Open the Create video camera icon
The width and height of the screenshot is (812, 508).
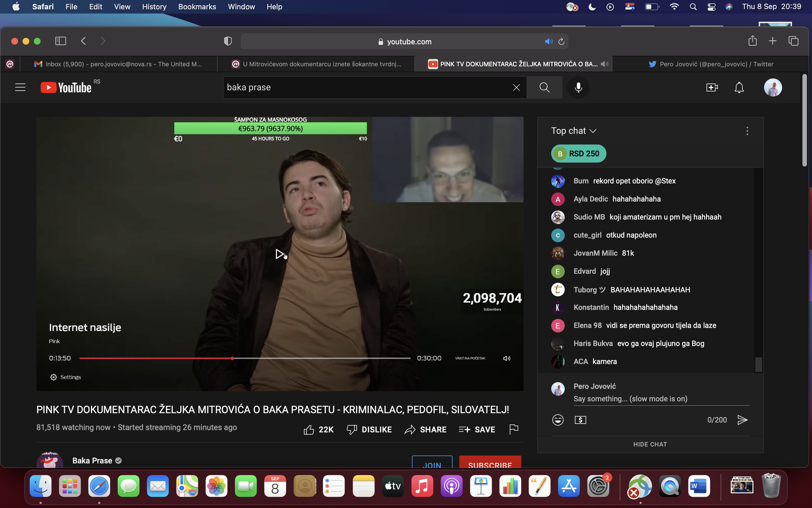[712, 87]
